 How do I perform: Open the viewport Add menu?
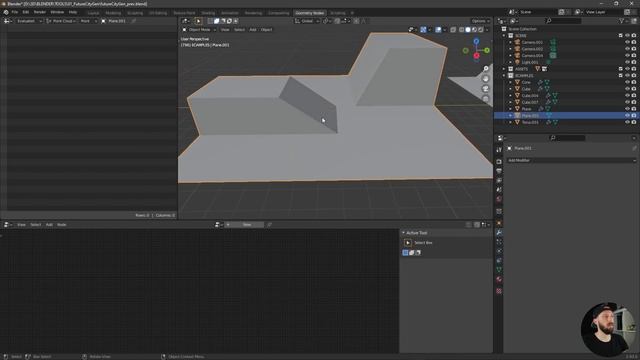click(x=253, y=30)
